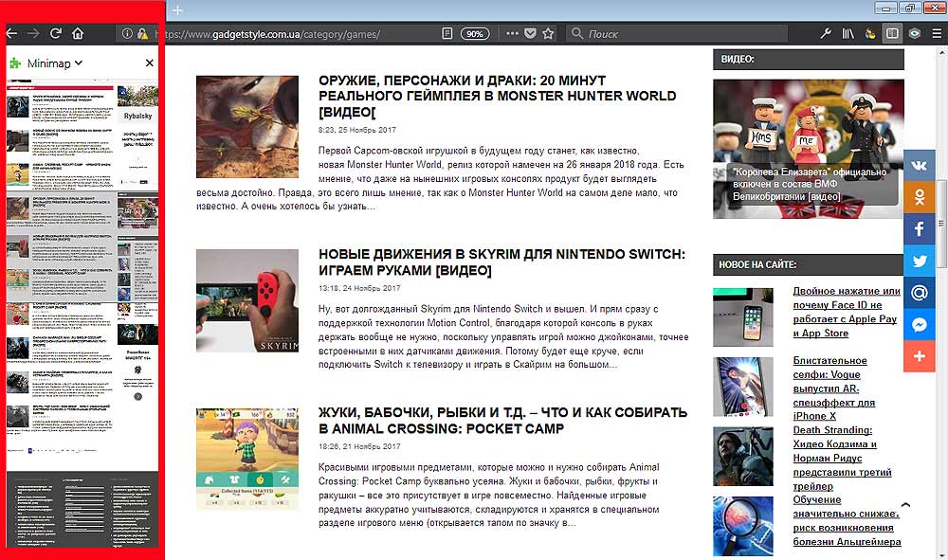Click the highlighted viewport area in minimap
The width and height of the screenshot is (948, 560).
pos(82,246)
